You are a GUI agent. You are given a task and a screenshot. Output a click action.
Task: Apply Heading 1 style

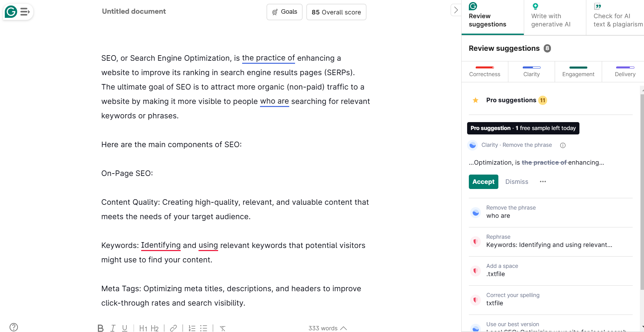[143, 328]
